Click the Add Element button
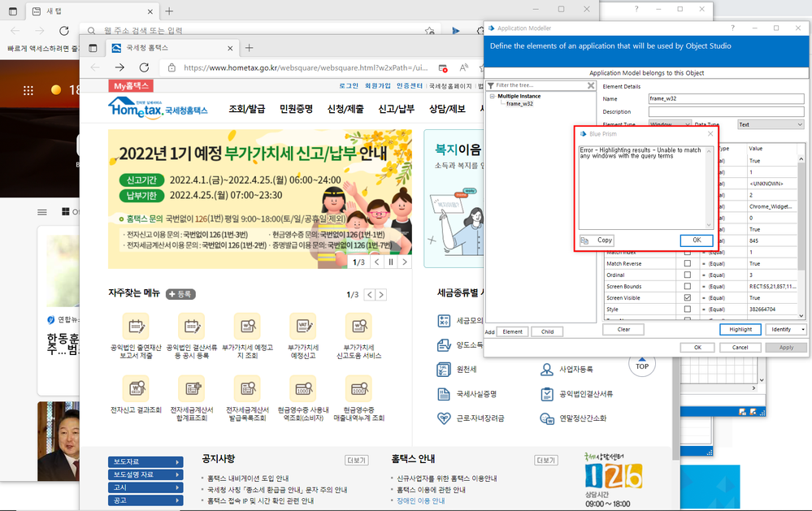This screenshot has width=812, height=511. (512, 331)
